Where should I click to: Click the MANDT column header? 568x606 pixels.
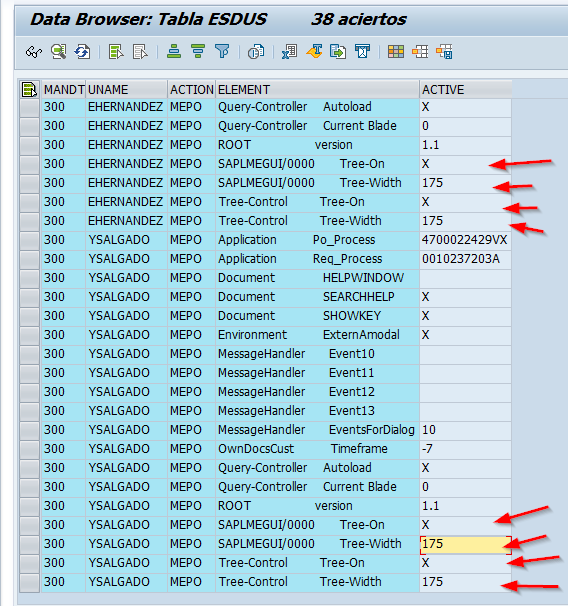(63, 89)
